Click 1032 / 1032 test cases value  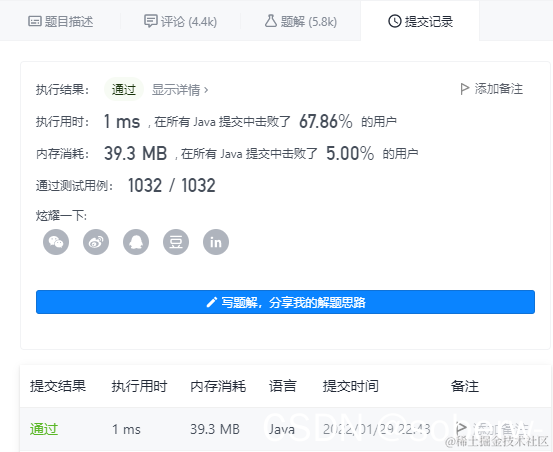[x=171, y=185]
